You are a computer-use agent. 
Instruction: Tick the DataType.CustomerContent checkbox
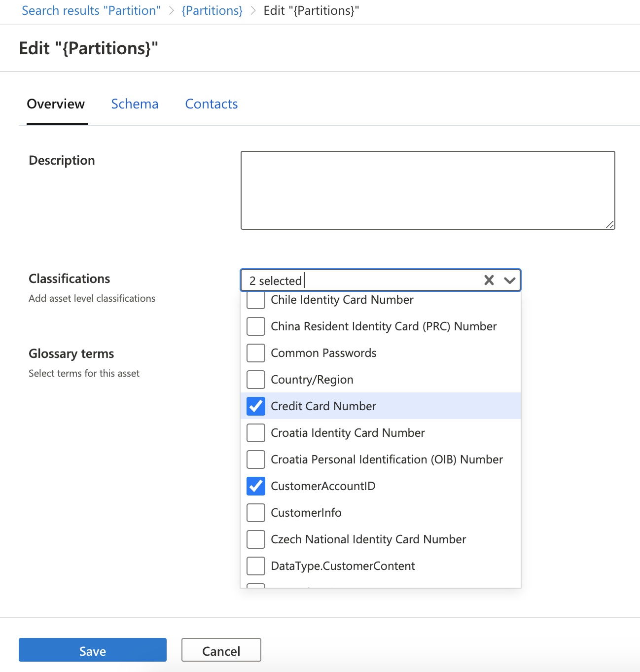pos(256,566)
